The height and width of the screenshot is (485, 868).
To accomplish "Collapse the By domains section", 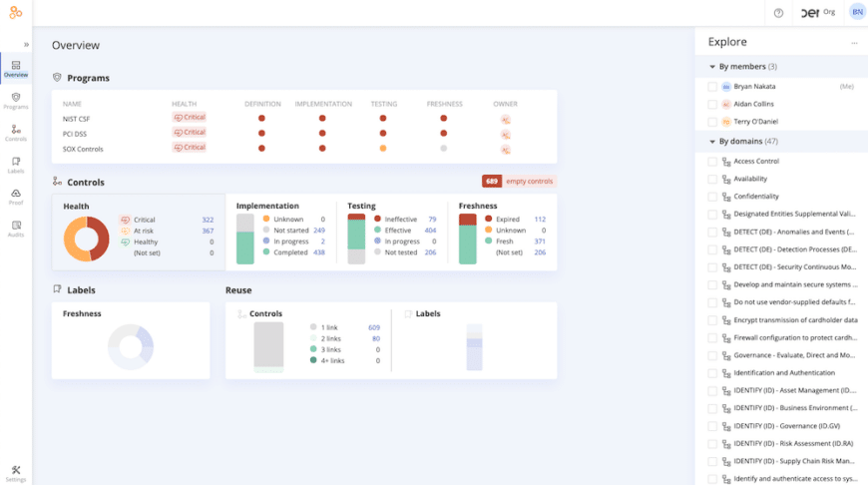I will tap(711, 141).
